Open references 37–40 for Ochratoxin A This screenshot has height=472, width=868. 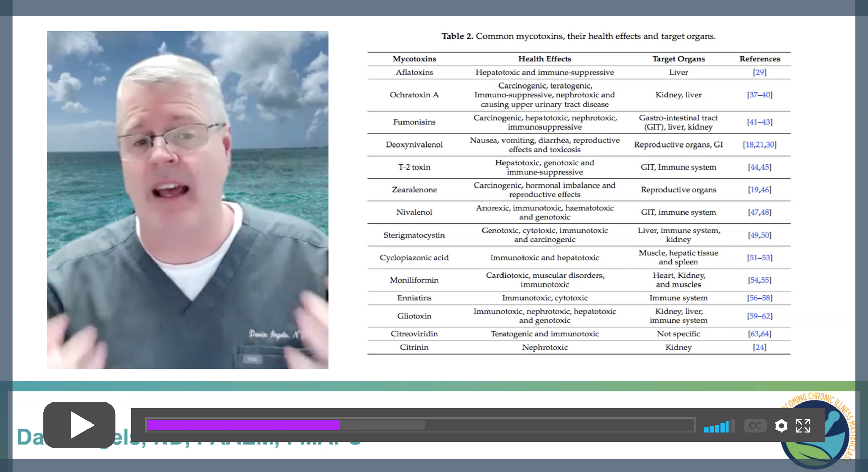click(x=759, y=95)
